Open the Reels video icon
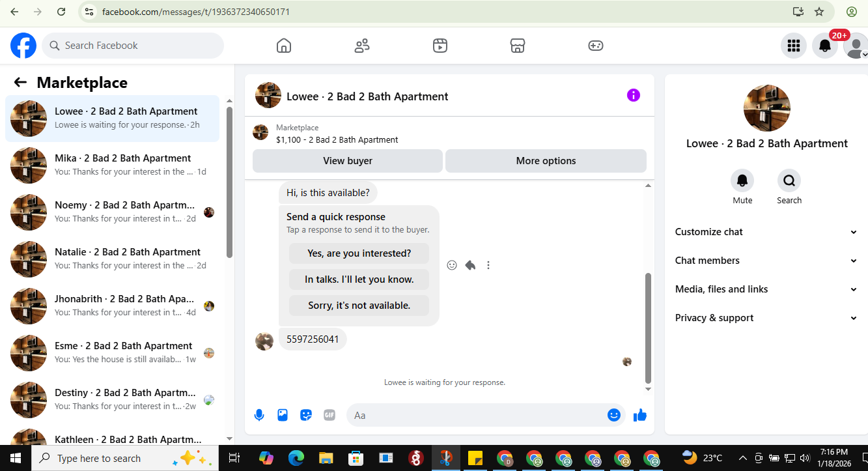This screenshot has height=471, width=868. pyautogui.click(x=440, y=46)
